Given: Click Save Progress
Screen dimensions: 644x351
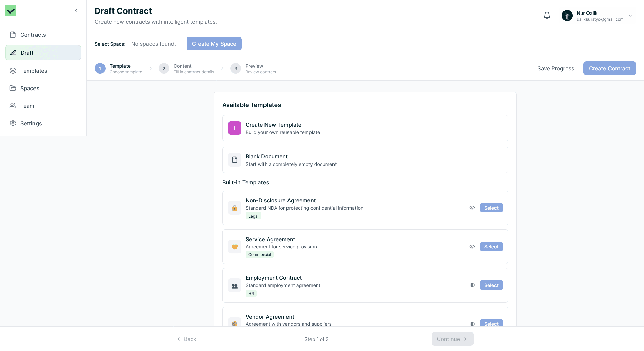Looking at the screenshot, I should [x=555, y=68].
